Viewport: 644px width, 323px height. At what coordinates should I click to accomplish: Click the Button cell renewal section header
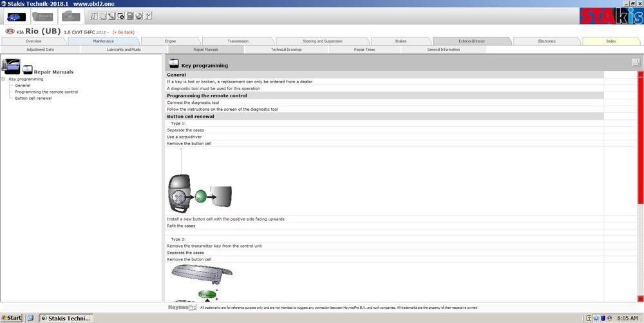(384, 116)
